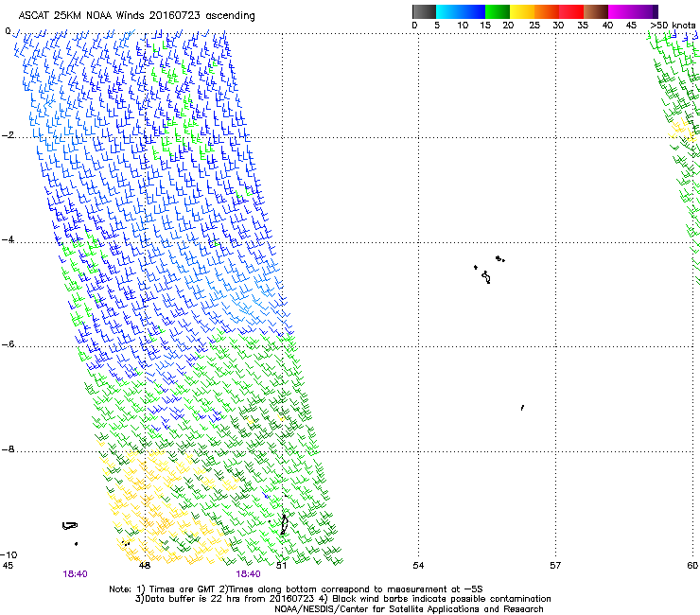The height and width of the screenshot is (615, 700).
Task: Click the orange 25-30 knots color segment
Action: tap(547, 11)
